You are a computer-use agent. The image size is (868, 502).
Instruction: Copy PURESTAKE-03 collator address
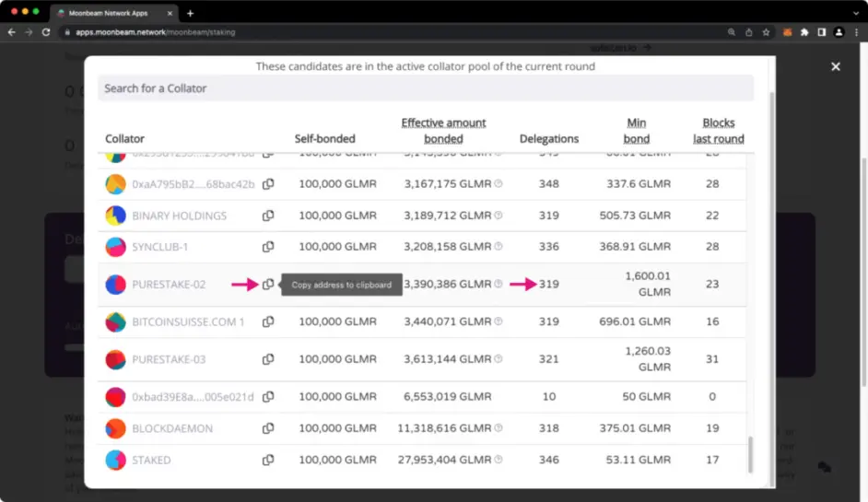tap(268, 359)
